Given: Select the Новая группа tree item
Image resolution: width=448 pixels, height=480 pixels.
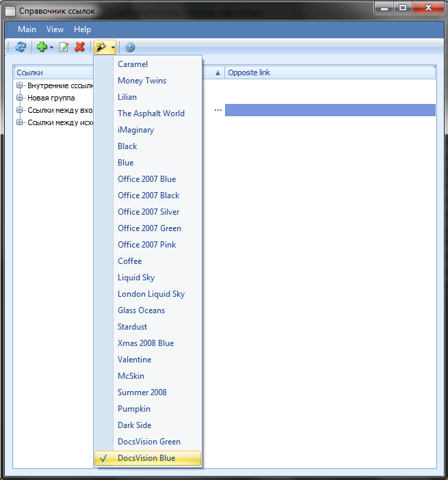Looking at the screenshot, I should tap(51, 98).
